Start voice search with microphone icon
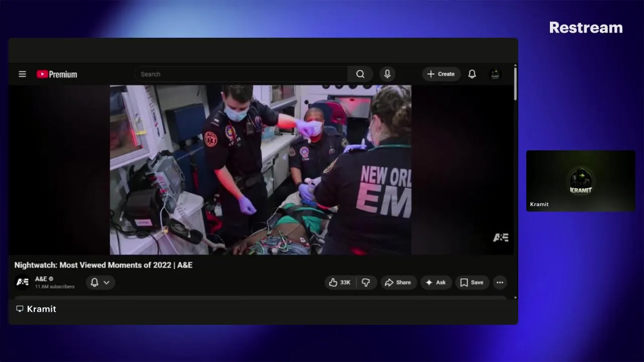The image size is (644, 362). pyautogui.click(x=387, y=74)
